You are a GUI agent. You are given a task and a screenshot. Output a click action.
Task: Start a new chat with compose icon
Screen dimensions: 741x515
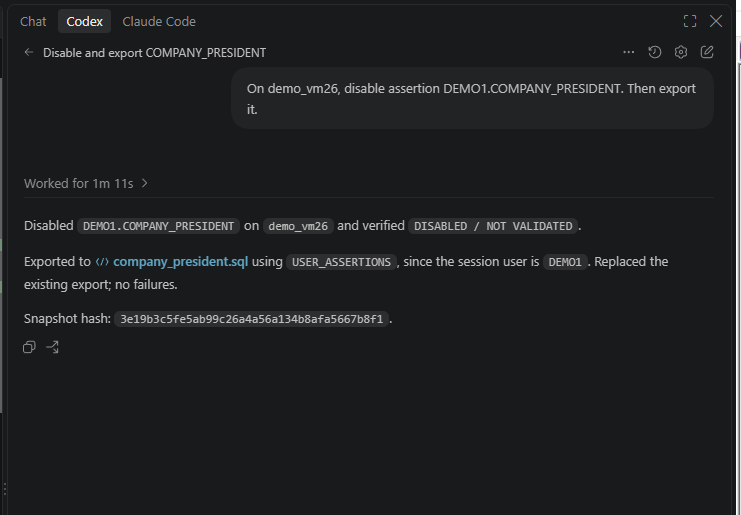707,52
